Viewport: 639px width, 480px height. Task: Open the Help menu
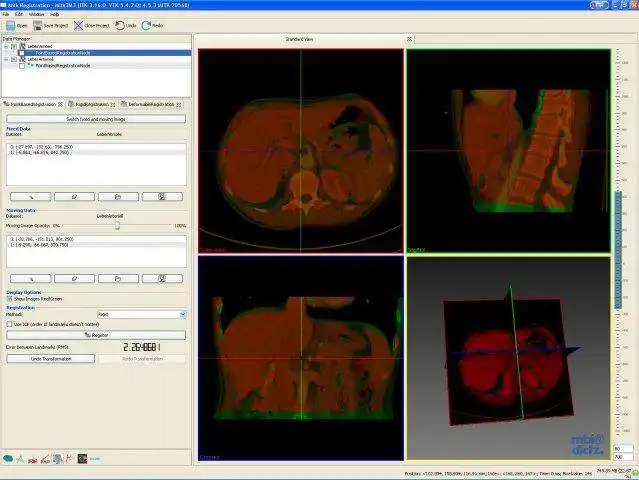point(55,14)
